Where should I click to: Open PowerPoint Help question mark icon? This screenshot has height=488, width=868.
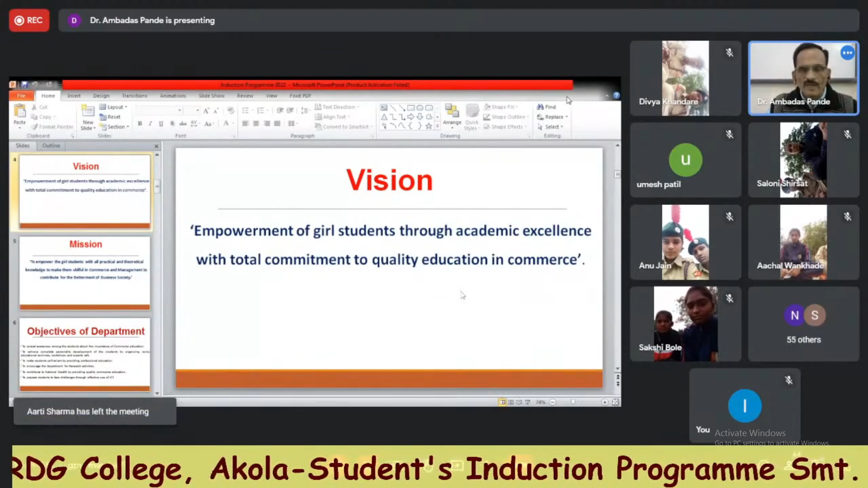[616, 95]
